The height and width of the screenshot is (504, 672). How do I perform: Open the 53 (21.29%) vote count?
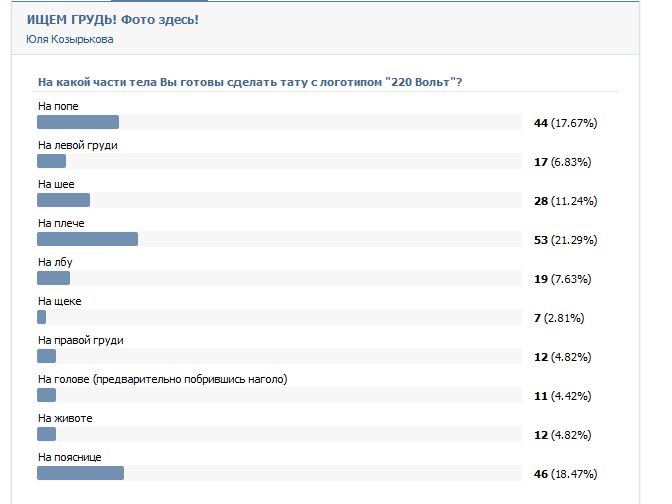point(565,240)
